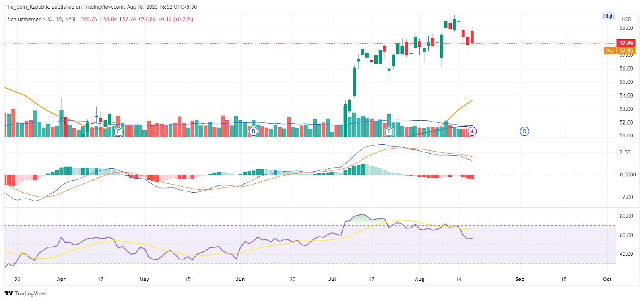Open the USD currency selector

(x=627, y=19)
